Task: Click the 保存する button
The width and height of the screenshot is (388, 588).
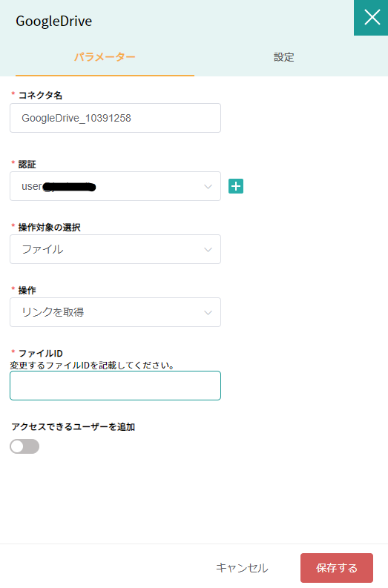Action: click(x=337, y=568)
